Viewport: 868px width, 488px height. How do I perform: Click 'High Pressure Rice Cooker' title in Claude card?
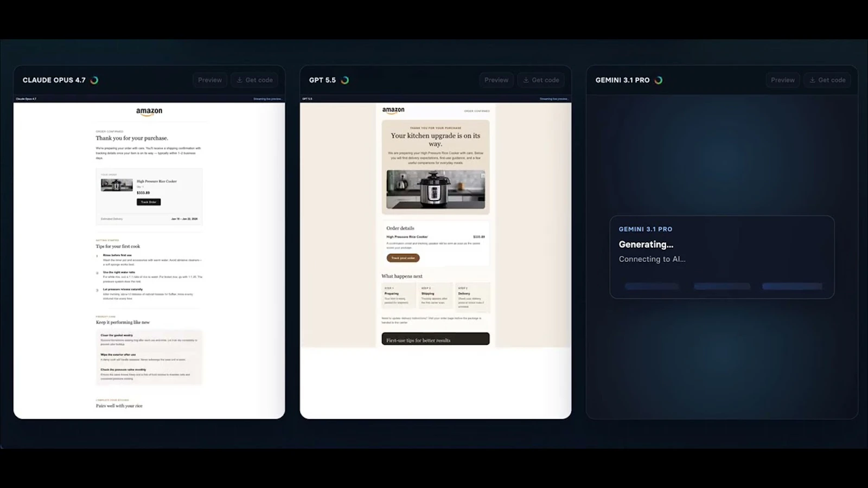click(x=157, y=181)
